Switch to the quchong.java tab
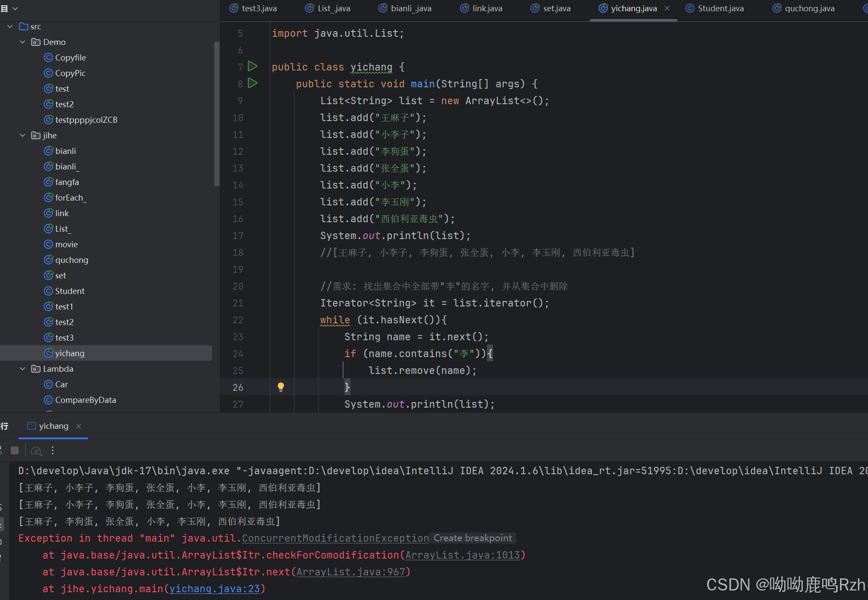Viewport: 868px width, 600px height. click(809, 9)
